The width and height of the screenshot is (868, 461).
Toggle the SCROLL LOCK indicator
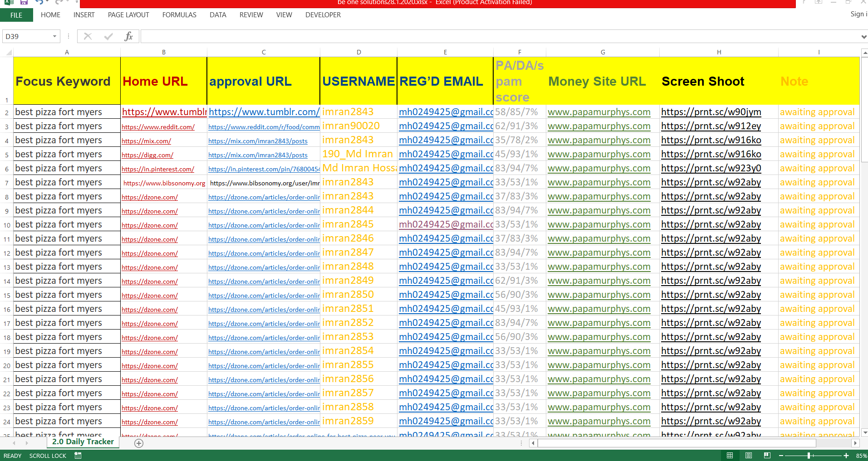pyautogui.click(x=48, y=456)
